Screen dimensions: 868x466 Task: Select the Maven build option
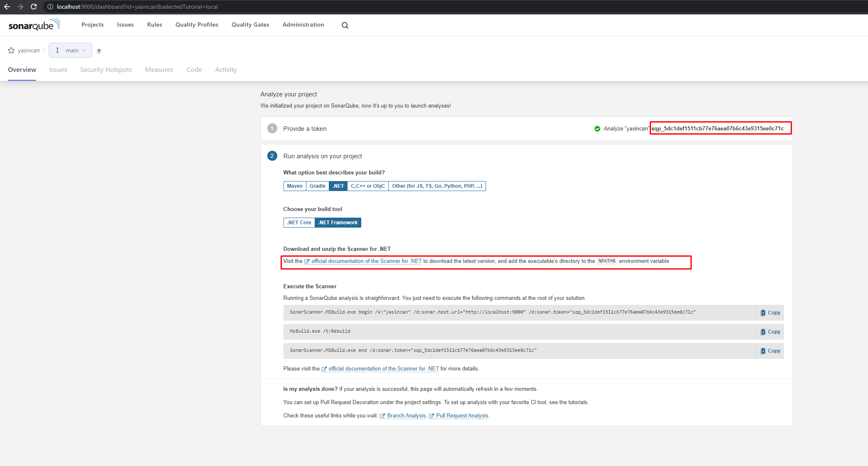pyautogui.click(x=295, y=186)
